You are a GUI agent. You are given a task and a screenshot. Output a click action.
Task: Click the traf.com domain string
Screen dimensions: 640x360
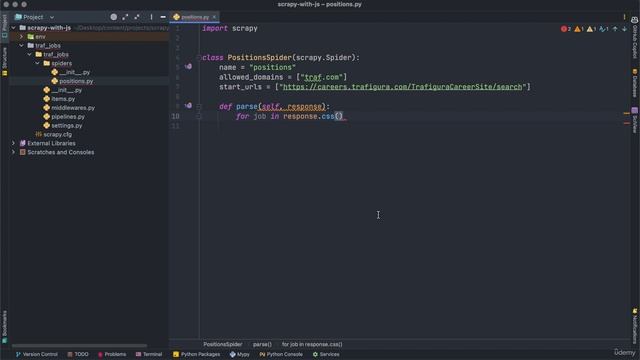322,77
